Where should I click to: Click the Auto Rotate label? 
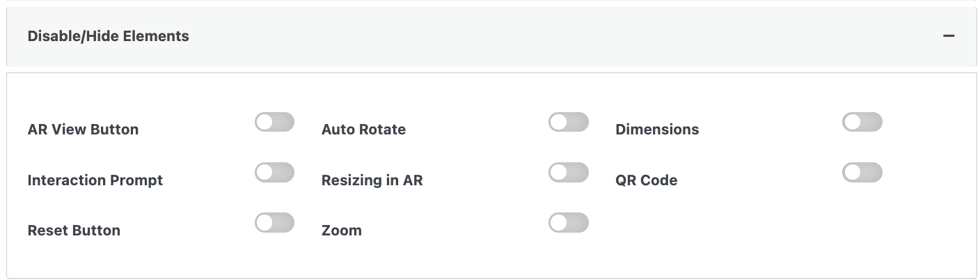click(x=363, y=130)
